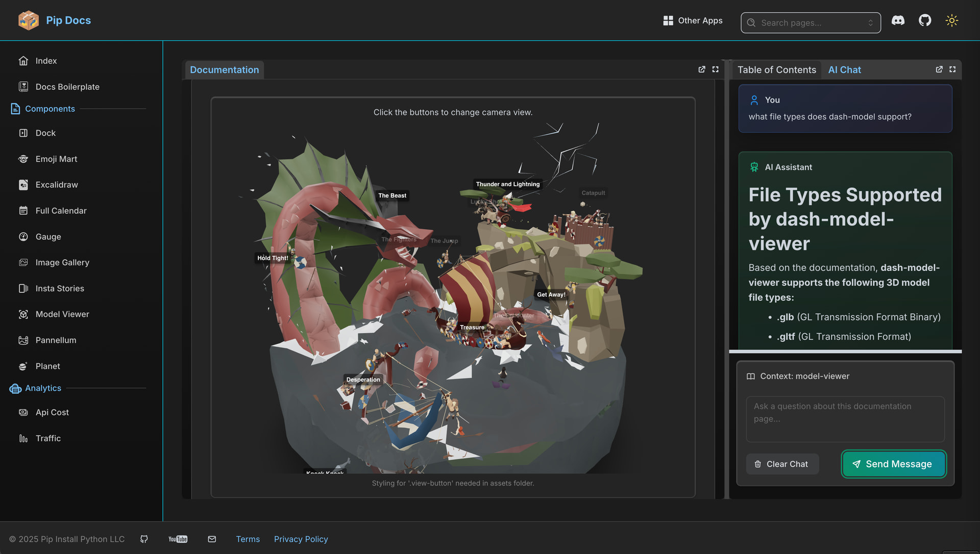This screenshot has height=554, width=980.
Task: Open the Other Apps menu
Action: pos(693,20)
